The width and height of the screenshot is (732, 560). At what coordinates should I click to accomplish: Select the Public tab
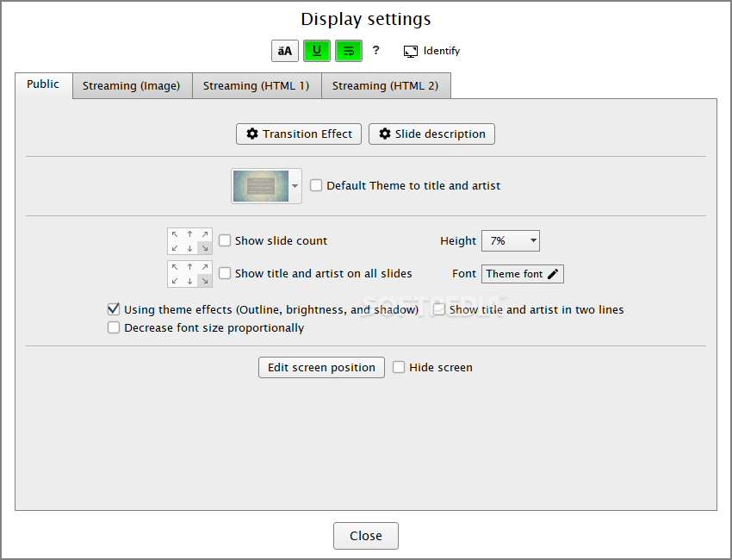(x=43, y=84)
